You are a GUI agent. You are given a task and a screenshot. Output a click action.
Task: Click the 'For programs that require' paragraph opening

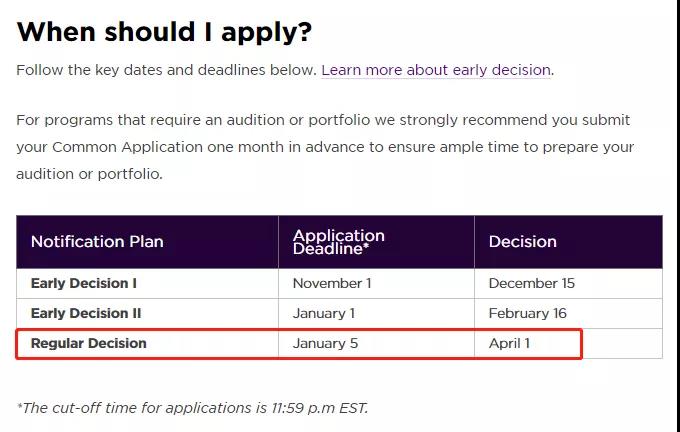(112, 120)
